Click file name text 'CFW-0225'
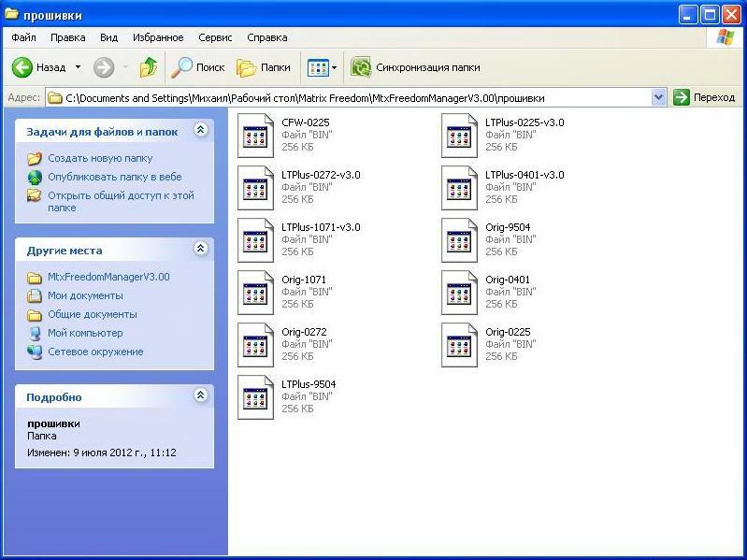The image size is (747, 560). click(306, 122)
